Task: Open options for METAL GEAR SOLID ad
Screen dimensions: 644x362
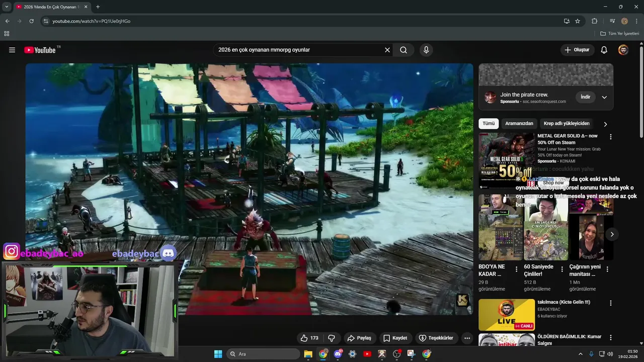Action: [611, 137]
